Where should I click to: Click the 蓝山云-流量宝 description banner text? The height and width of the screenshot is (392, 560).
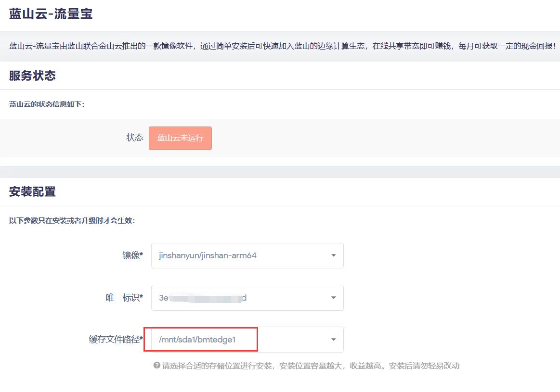tap(282, 46)
